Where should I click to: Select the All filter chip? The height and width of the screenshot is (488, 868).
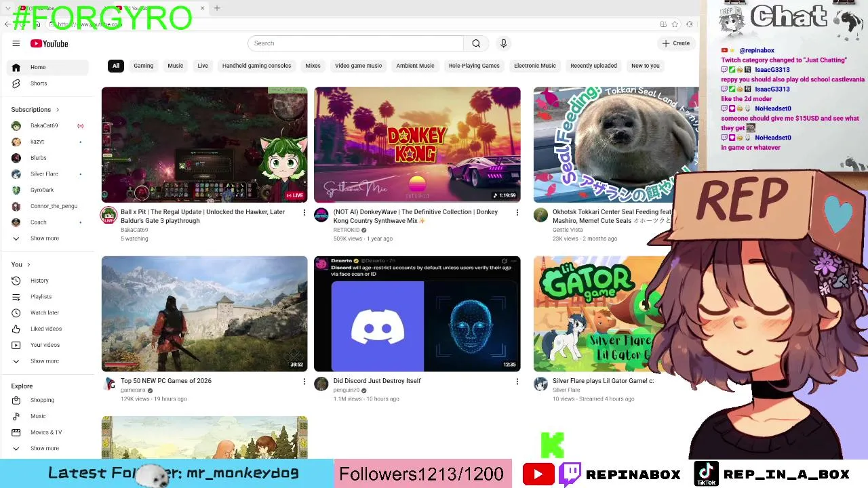click(116, 66)
